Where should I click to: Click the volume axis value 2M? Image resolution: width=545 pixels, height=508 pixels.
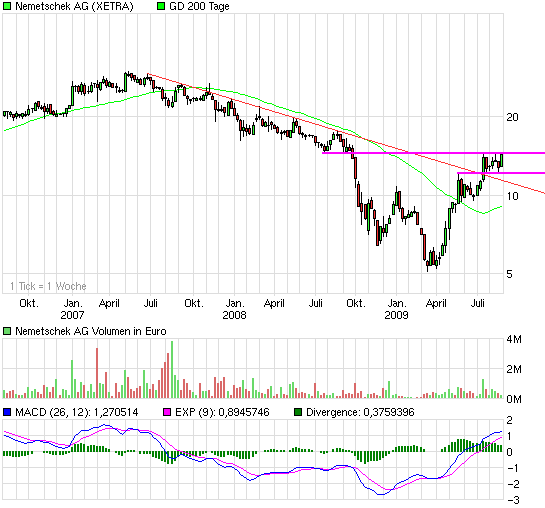click(x=514, y=369)
